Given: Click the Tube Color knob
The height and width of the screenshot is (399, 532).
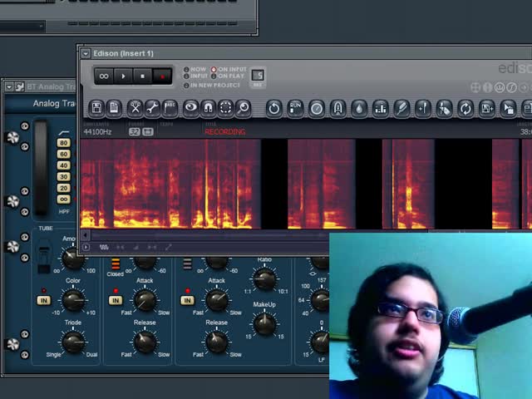Looking at the screenshot, I should pyautogui.click(x=73, y=301).
